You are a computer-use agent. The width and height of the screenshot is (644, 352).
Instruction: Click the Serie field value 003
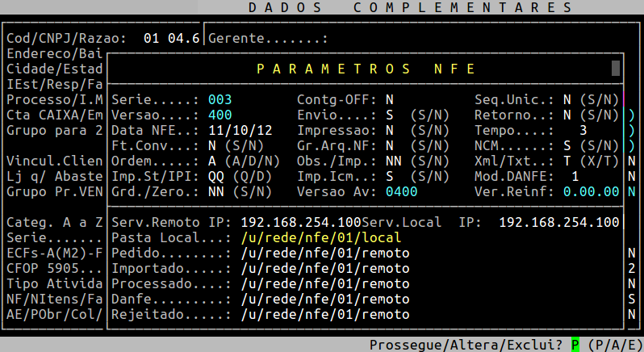(220, 99)
